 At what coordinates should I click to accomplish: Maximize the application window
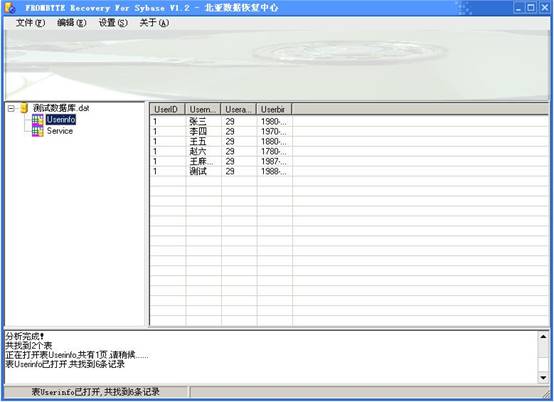(x=531, y=7)
